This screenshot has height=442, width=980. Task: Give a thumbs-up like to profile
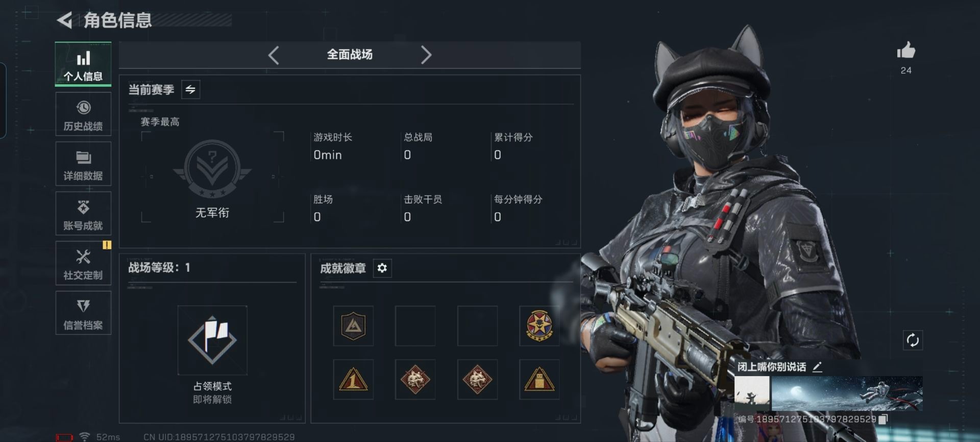906,51
